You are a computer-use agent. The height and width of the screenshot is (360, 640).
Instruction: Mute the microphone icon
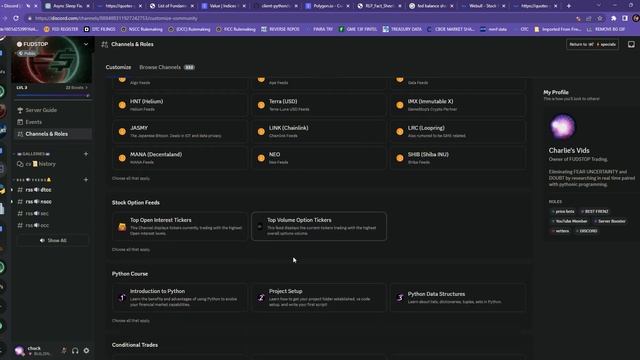pos(64,350)
